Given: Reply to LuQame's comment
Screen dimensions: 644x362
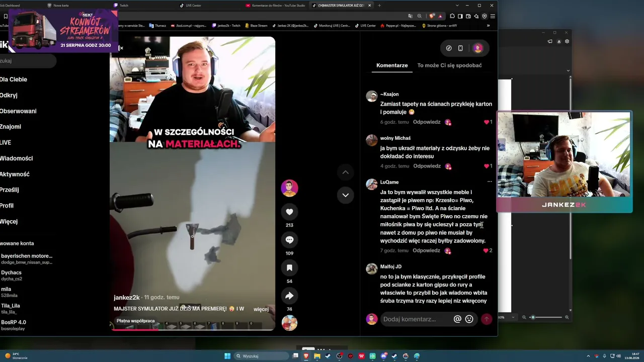Looking at the screenshot, I should coord(426,250).
